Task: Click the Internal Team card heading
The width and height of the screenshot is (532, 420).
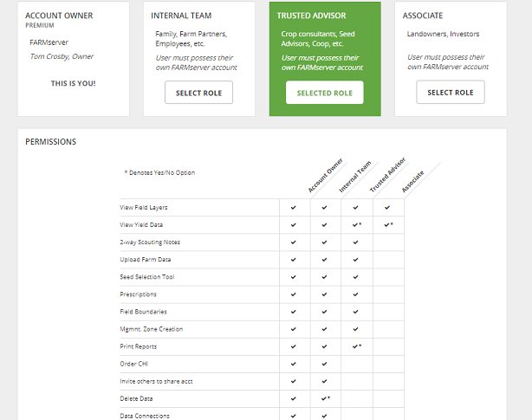Action: [181, 16]
